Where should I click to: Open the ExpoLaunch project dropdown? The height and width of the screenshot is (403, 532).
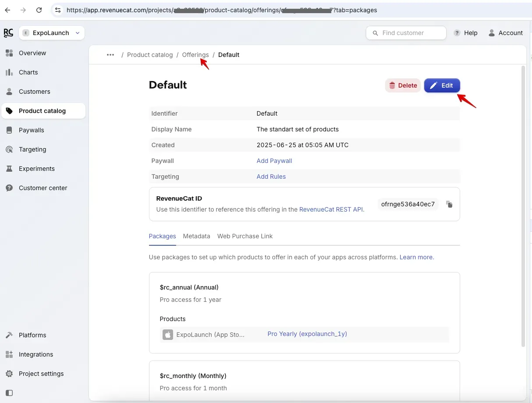click(52, 33)
